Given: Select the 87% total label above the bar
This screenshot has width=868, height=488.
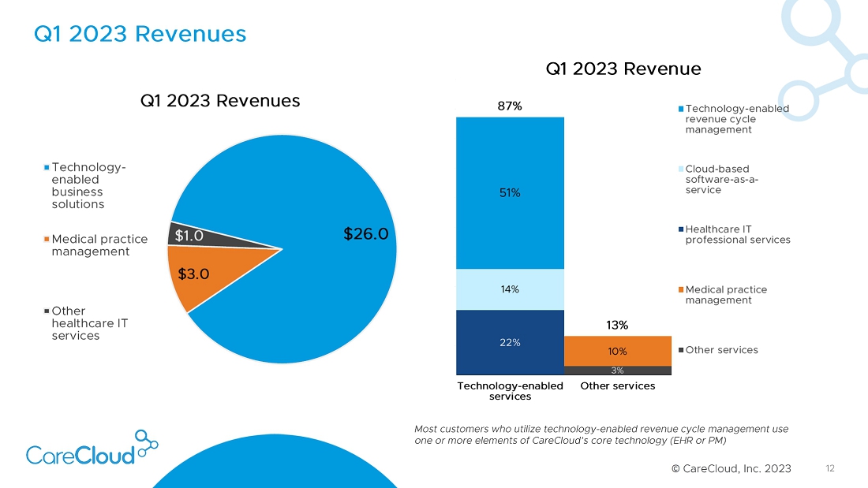Looking at the screenshot, I should tap(510, 106).
